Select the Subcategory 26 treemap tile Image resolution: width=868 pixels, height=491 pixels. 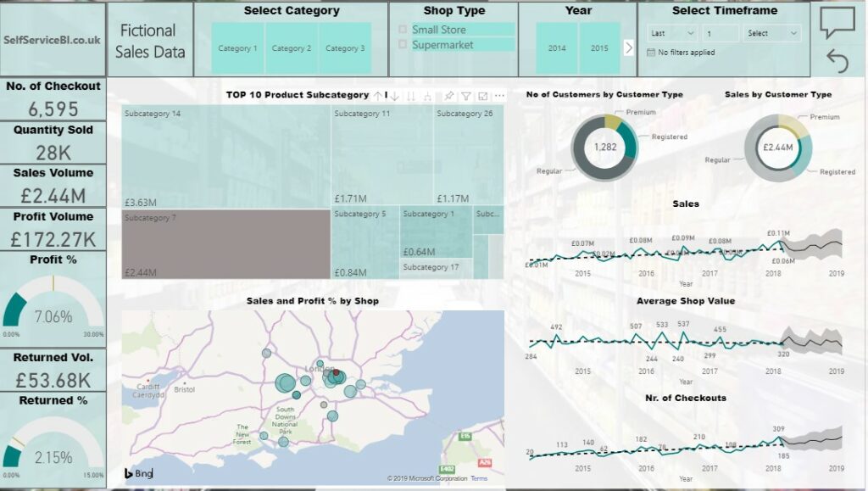[x=469, y=155]
